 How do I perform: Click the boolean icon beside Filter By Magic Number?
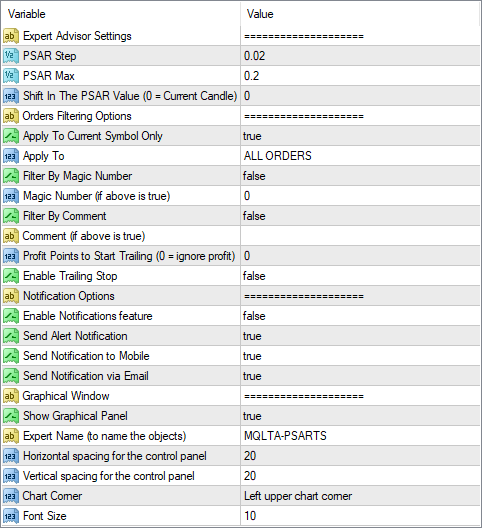tap(11, 176)
